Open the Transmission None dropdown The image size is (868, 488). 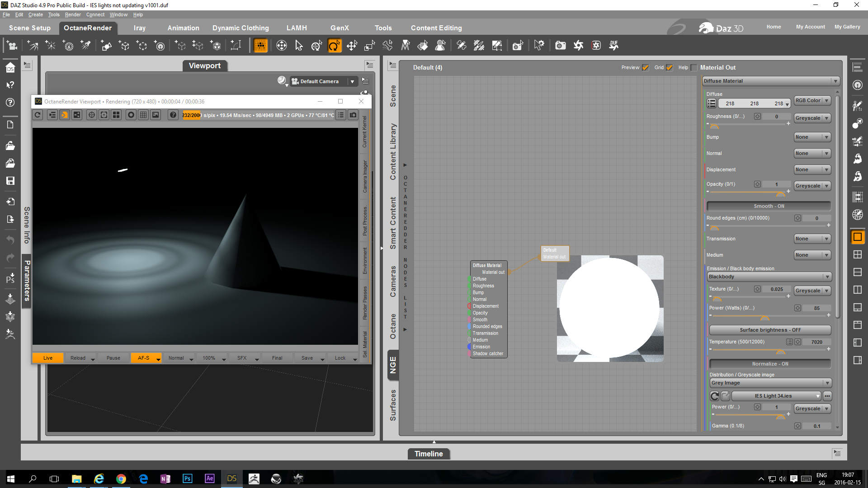point(812,239)
